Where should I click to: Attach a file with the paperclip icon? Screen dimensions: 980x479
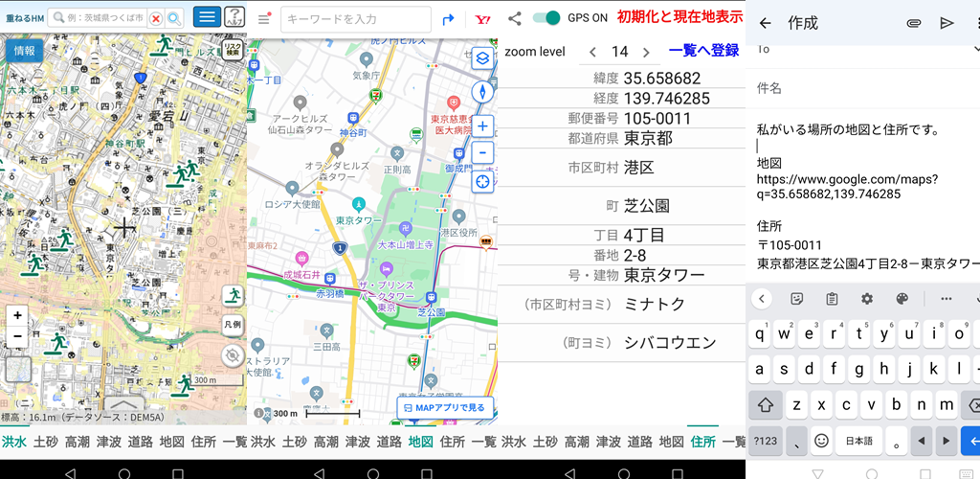coord(914,23)
